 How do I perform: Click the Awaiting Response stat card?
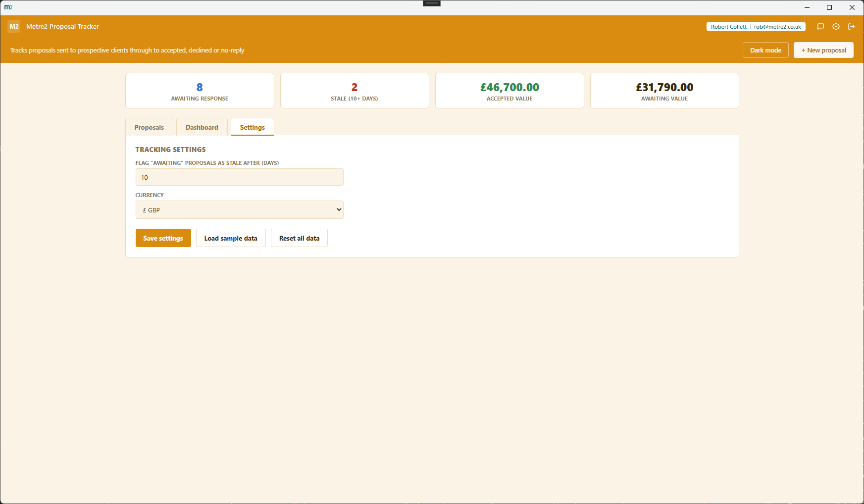[x=200, y=91]
